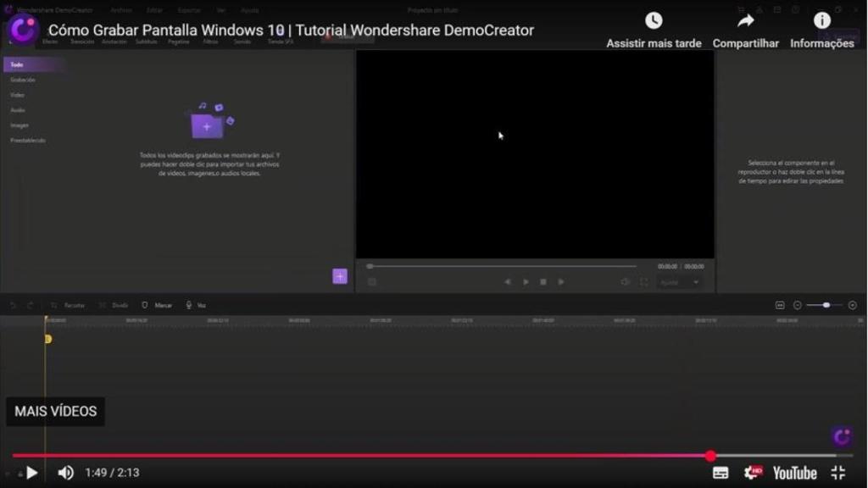Image resolution: width=868 pixels, height=488 pixels.
Task: Select the Todo media category
Action: pyautogui.click(x=33, y=64)
